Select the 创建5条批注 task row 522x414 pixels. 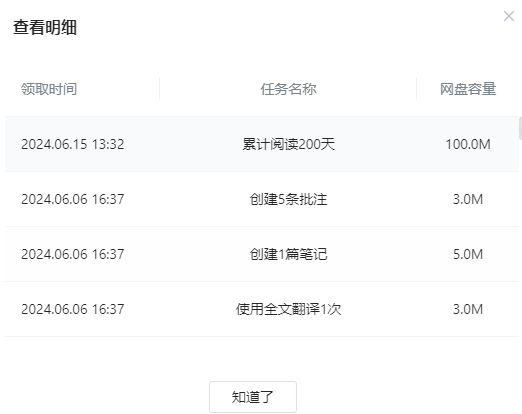(262, 199)
